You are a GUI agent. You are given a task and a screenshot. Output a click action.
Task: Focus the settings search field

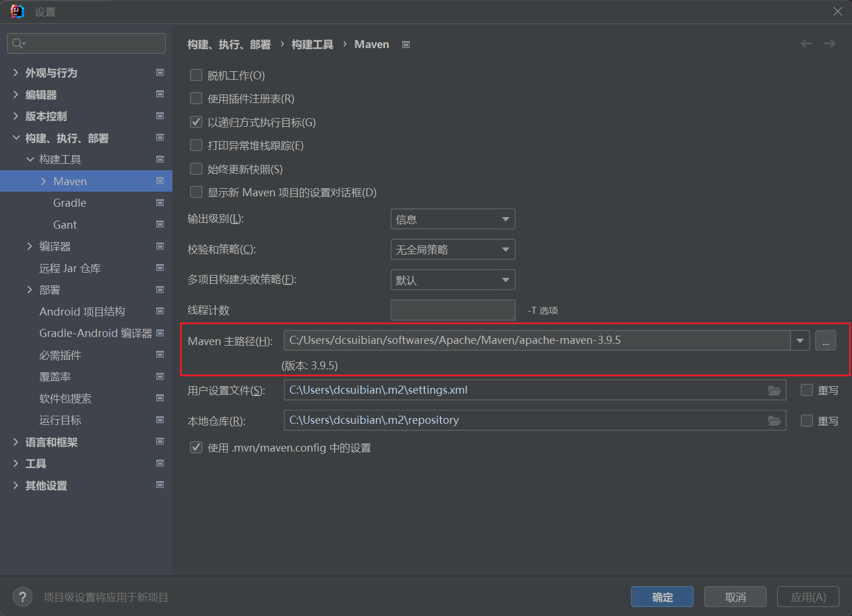[86, 43]
